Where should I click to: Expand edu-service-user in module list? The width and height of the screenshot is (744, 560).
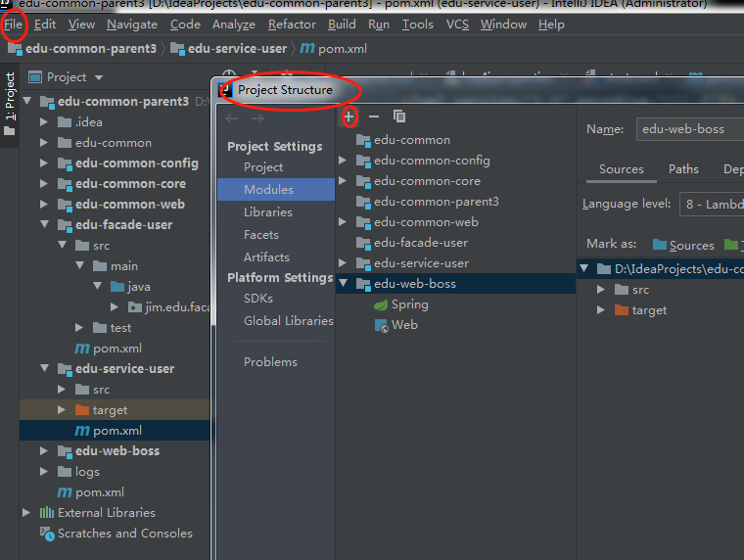pos(342,263)
